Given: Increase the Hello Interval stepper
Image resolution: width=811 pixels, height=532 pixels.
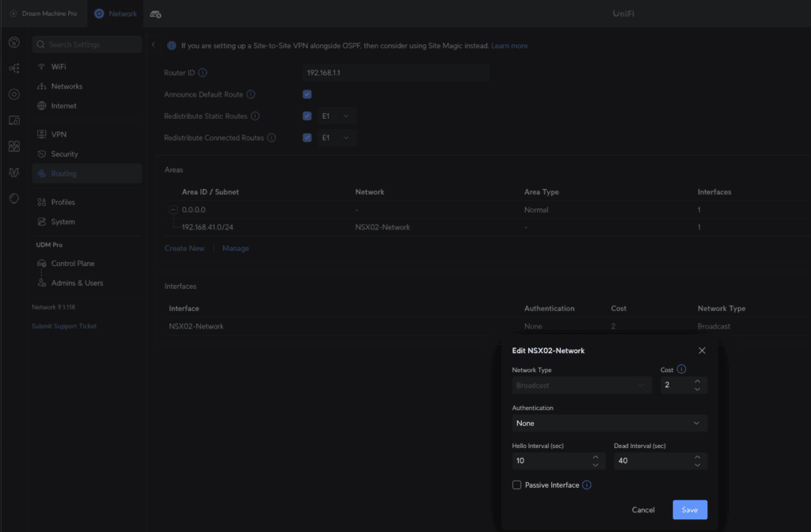Looking at the screenshot, I should [x=596, y=457].
